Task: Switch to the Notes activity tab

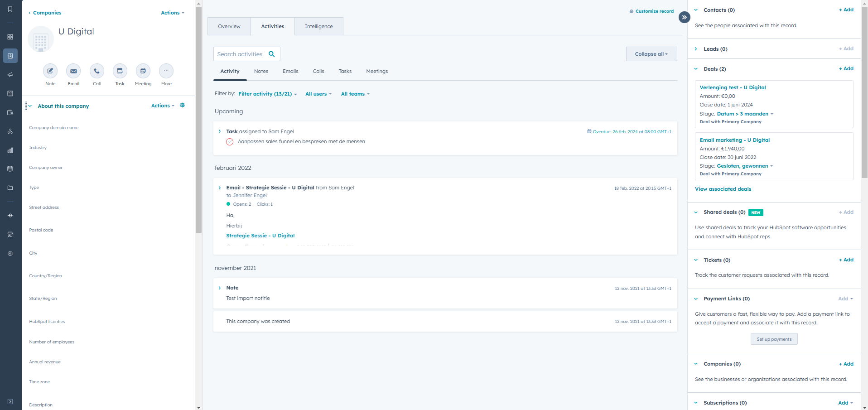Action: (261, 71)
